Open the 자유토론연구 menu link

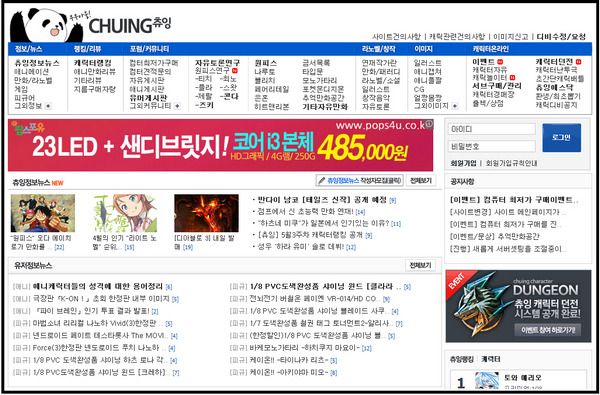pos(217,62)
